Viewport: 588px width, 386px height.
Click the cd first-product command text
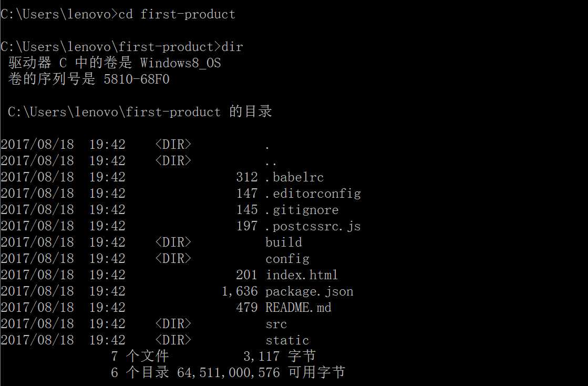click(177, 14)
